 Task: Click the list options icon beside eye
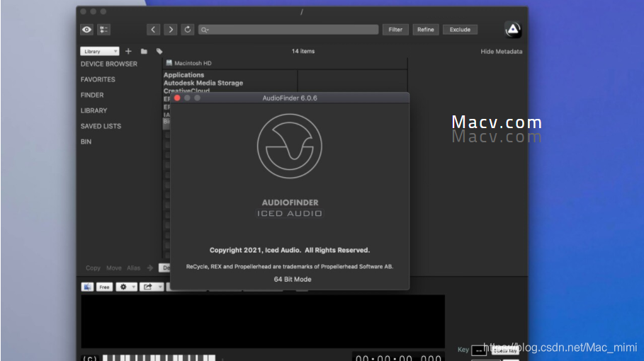coord(103,30)
